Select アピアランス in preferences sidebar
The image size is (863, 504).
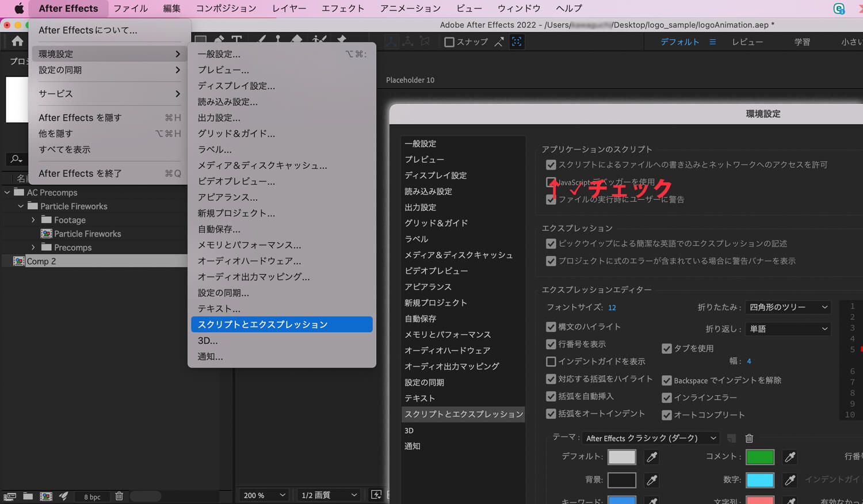428,287
